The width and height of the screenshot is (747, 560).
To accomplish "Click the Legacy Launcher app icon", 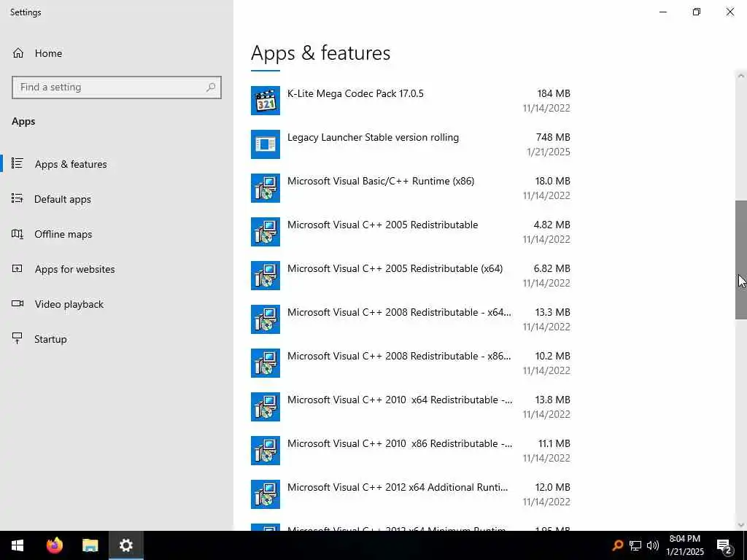I will point(266,144).
